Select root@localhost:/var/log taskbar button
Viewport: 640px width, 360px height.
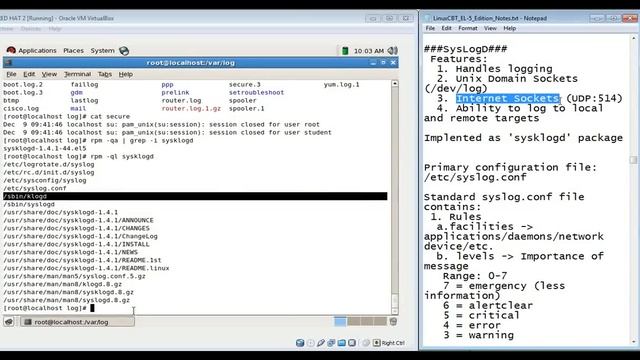point(77,322)
